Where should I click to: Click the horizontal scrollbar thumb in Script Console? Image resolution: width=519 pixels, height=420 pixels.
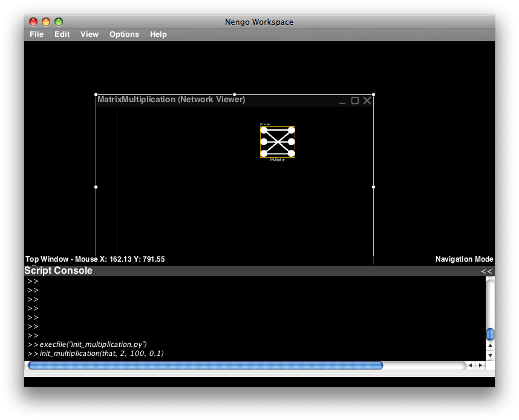click(x=206, y=366)
